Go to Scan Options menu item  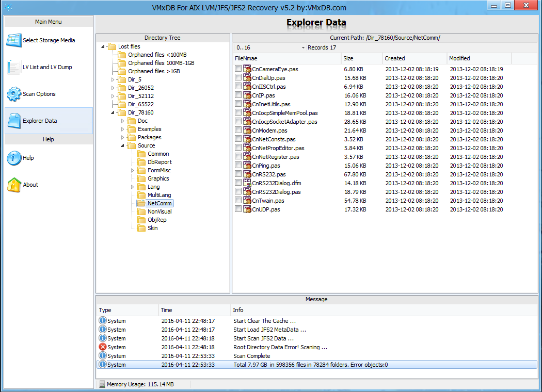[x=49, y=94]
